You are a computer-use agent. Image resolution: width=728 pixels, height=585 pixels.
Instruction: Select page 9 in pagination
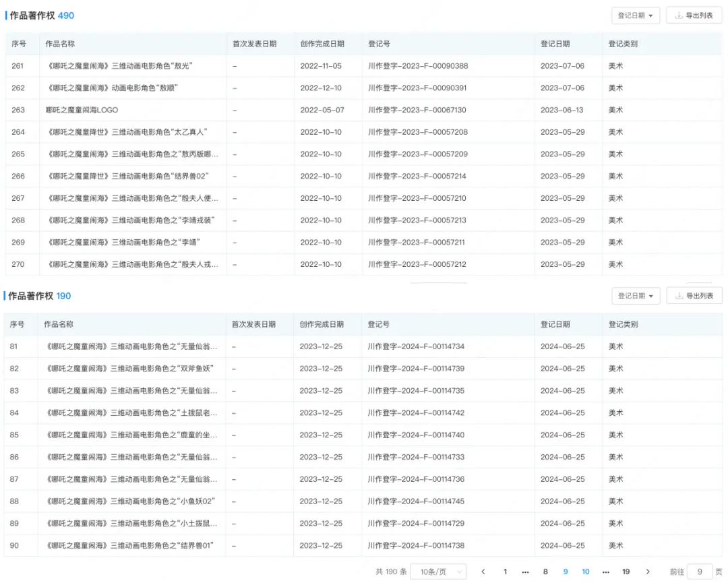click(566, 572)
